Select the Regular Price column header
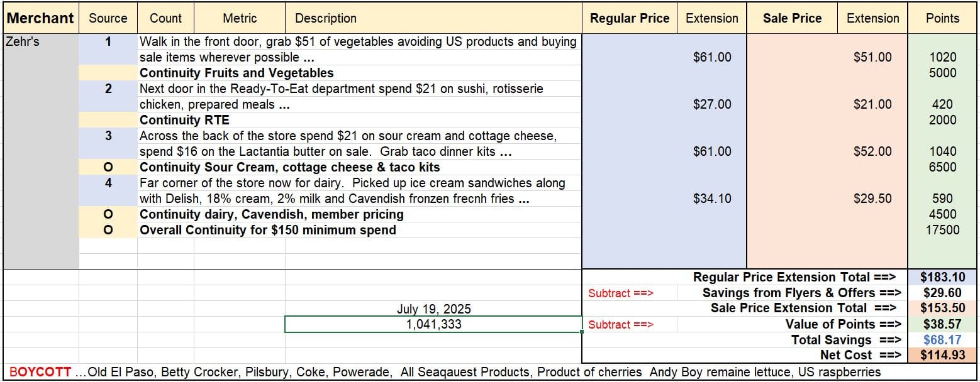980x382 pixels. click(630, 18)
